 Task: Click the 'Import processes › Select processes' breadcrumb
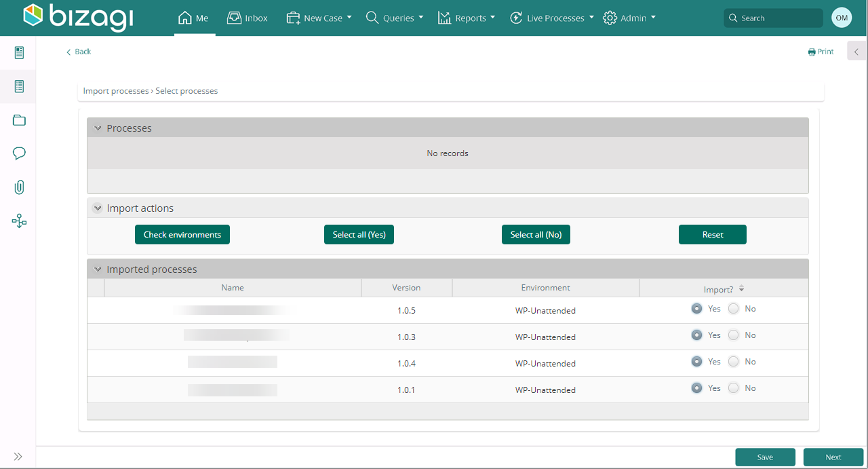point(151,91)
